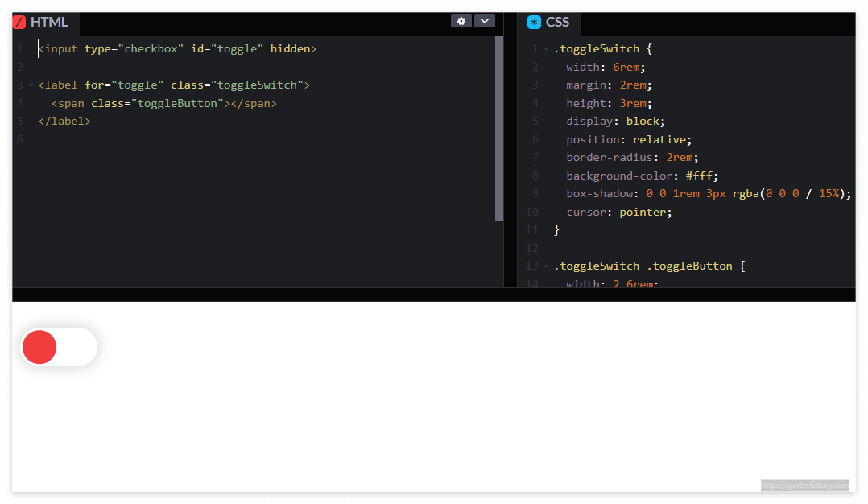Click the 'background-color: #fff;' CSS line
Screen dimensions: 868x504
coord(643,176)
